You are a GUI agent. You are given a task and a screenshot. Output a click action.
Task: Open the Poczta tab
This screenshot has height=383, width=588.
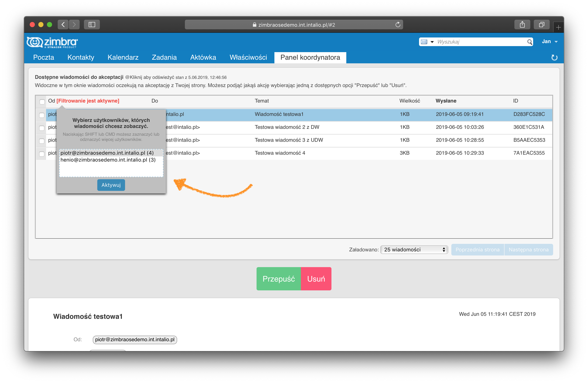point(43,57)
